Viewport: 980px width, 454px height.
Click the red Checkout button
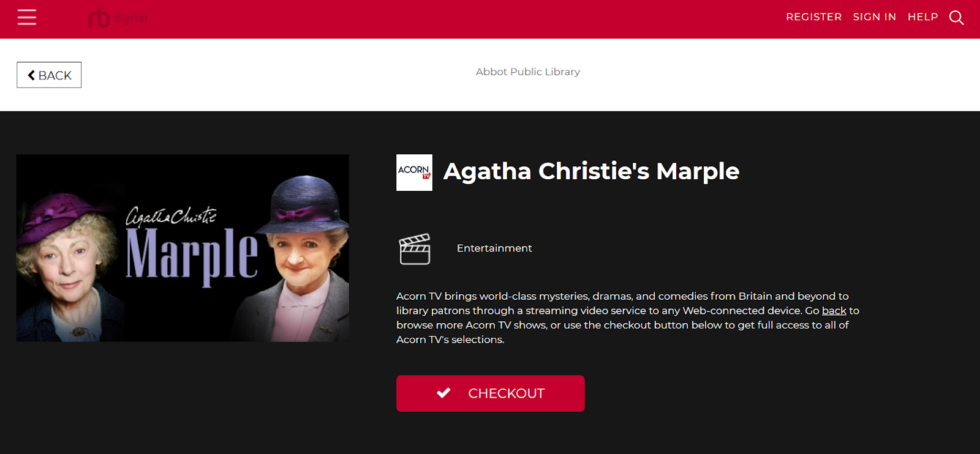(490, 393)
